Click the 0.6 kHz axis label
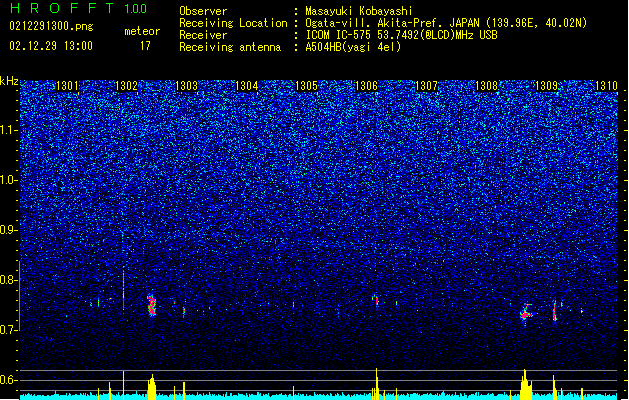629x400 pixels. pos(9,380)
